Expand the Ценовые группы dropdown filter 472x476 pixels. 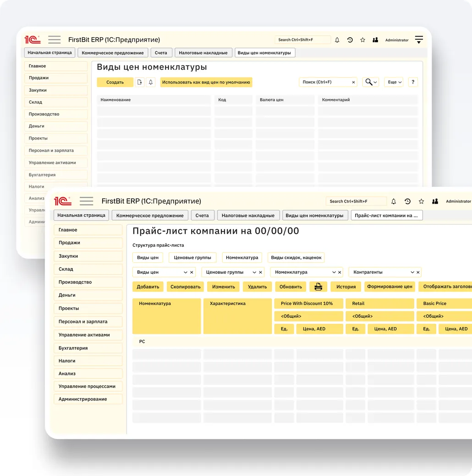pos(254,272)
